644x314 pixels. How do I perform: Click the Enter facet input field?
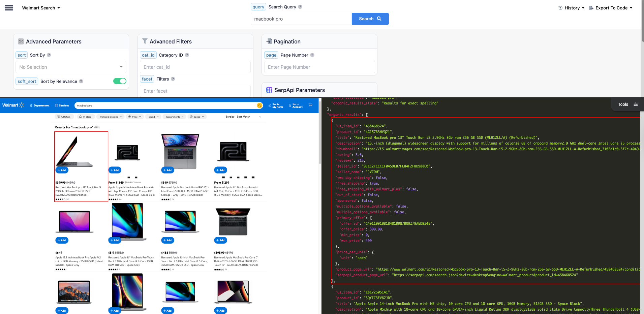195,91
